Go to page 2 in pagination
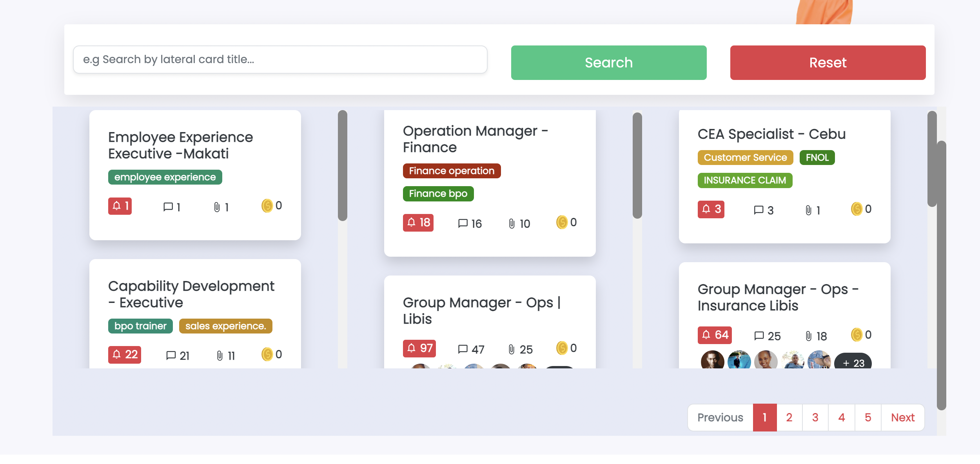 789,417
